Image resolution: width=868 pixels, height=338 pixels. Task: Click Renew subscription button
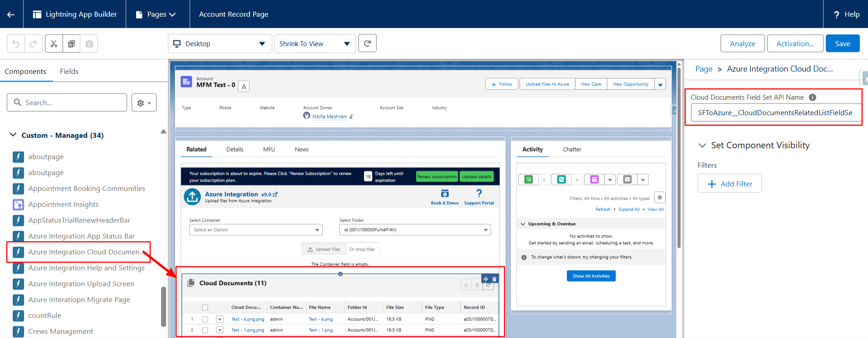(437, 176)
